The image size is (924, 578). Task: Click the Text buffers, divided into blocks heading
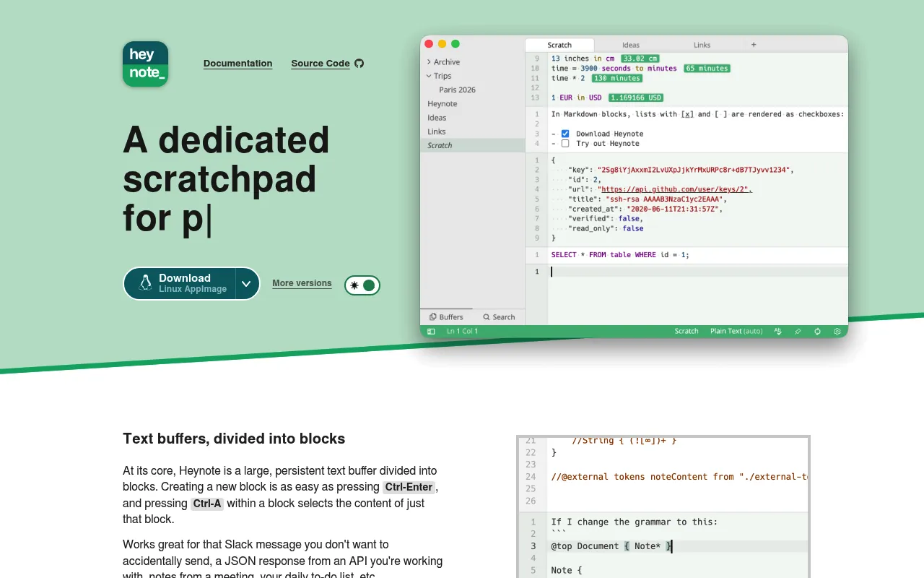click(x=234, y=439)
